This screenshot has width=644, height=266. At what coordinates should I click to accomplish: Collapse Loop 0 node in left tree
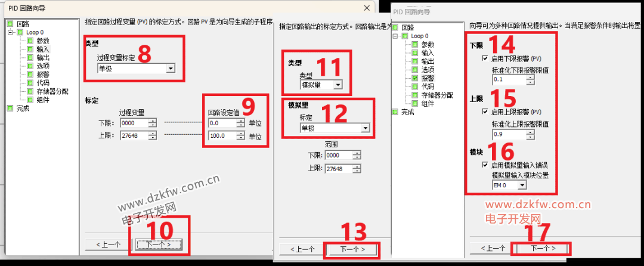(10, 32)
